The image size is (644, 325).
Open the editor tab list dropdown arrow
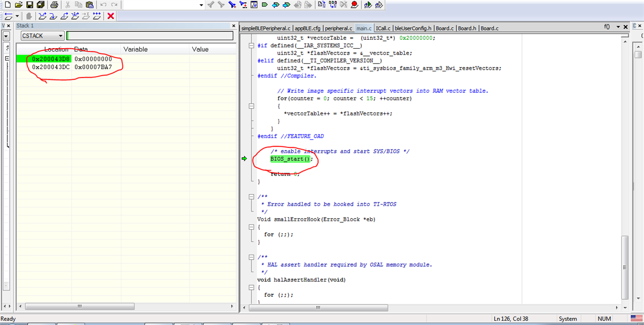pos(618,27)
